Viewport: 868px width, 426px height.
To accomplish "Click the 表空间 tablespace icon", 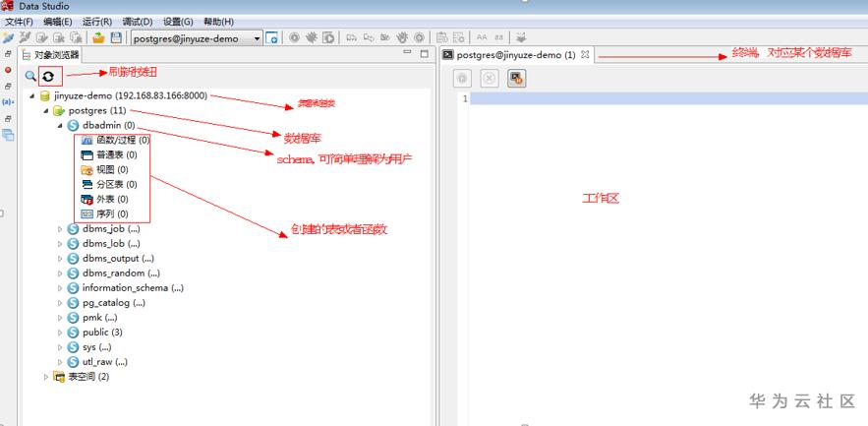I will (59, 377).
